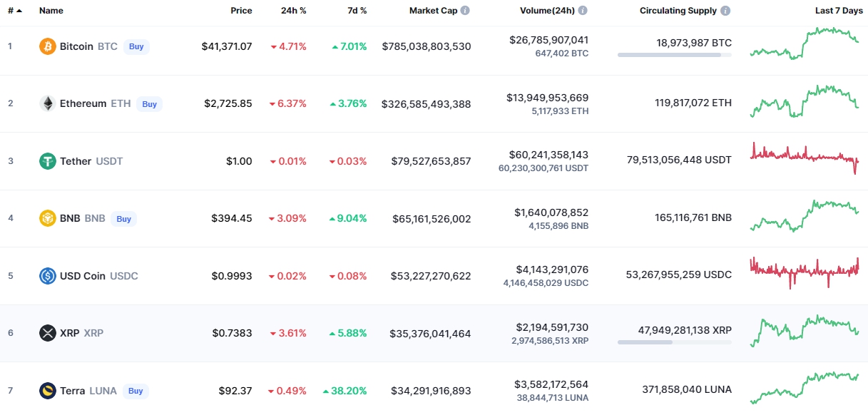
Task: Click Terra supply 371,858,040 LUNA
Action: pyautogui.click(x=687, y=389)
